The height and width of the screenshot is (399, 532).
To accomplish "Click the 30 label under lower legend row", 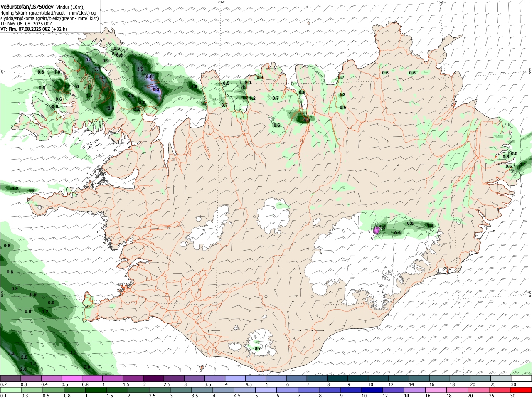I will coord(512,396).
